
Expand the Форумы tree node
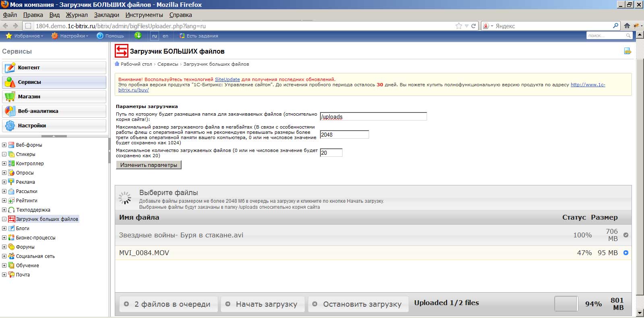coord(4,247)
